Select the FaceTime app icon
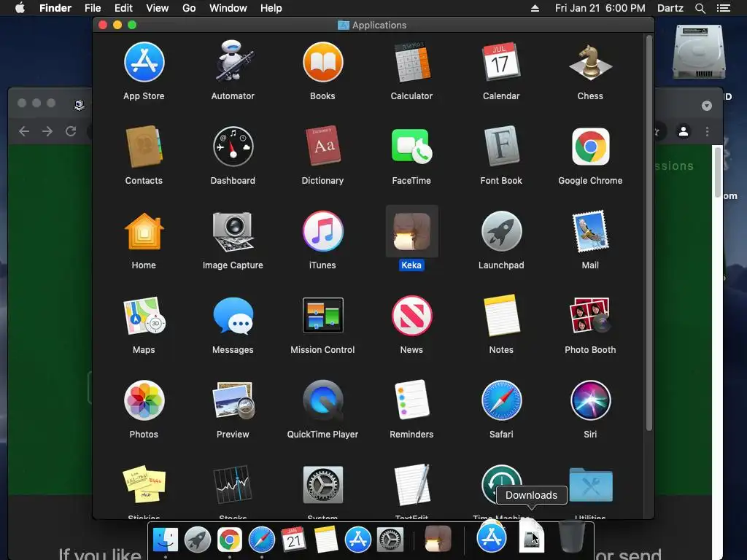This screenshot has width=747, height=560. pyautogui.click(x=411, y=147)
